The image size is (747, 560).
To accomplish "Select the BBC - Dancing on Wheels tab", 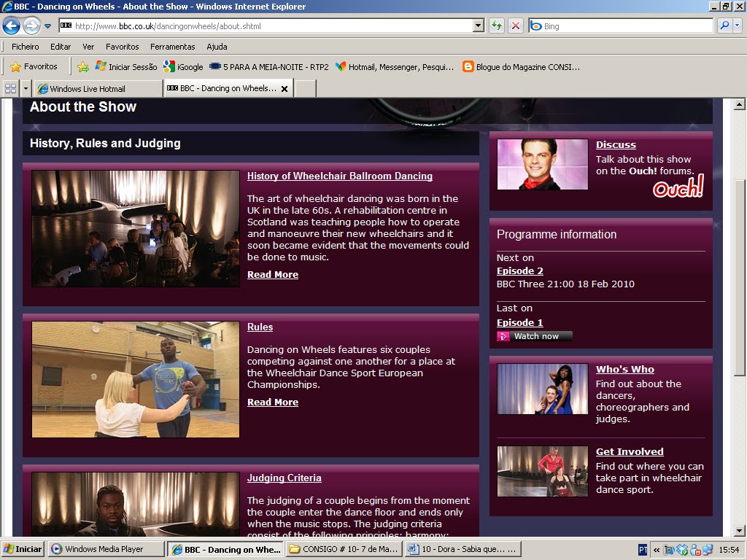I will pyautogui.click(x=222, y=88).
